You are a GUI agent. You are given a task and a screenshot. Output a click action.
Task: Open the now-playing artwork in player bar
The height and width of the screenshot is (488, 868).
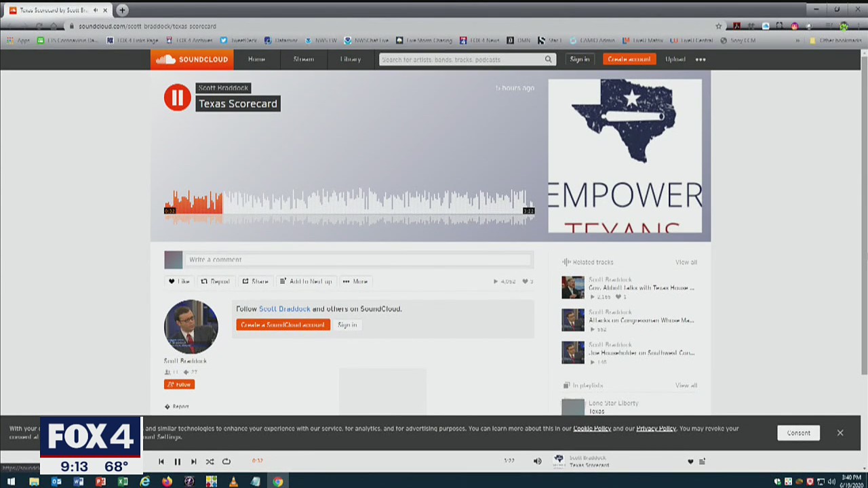point(559,461)
